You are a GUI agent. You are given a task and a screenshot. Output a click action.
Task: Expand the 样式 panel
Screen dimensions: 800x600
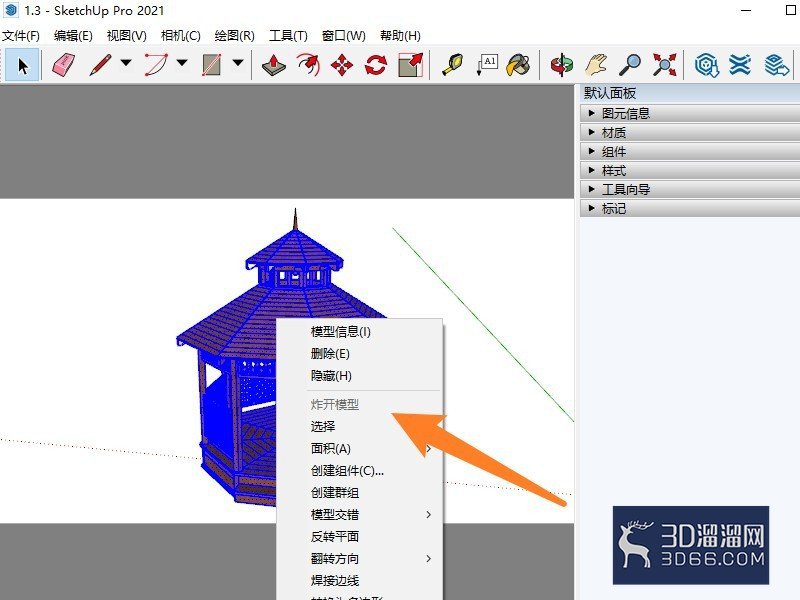pos(690,170)
